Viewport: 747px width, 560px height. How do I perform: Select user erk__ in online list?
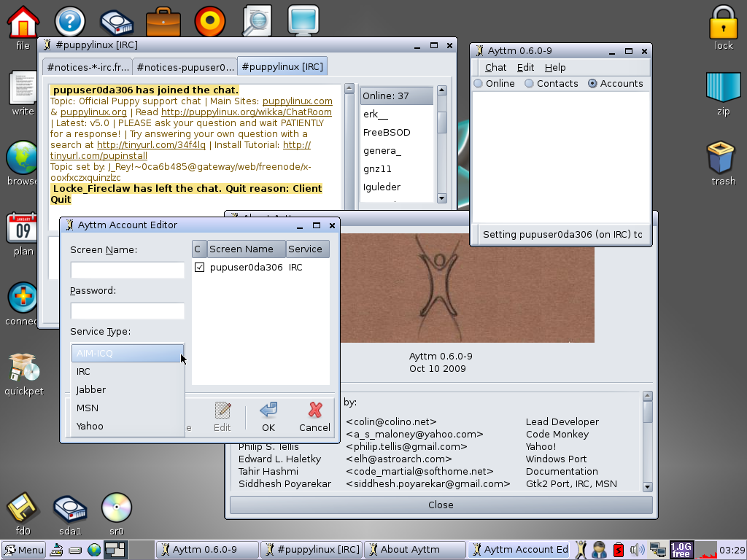(x=396, y=114)
